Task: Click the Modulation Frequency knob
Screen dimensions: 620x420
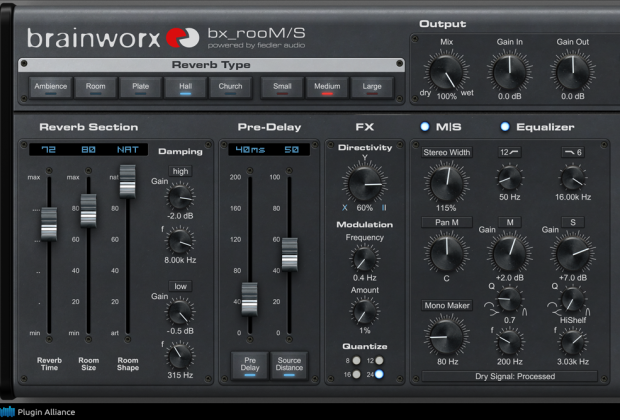Action: [x=364, y=259]
